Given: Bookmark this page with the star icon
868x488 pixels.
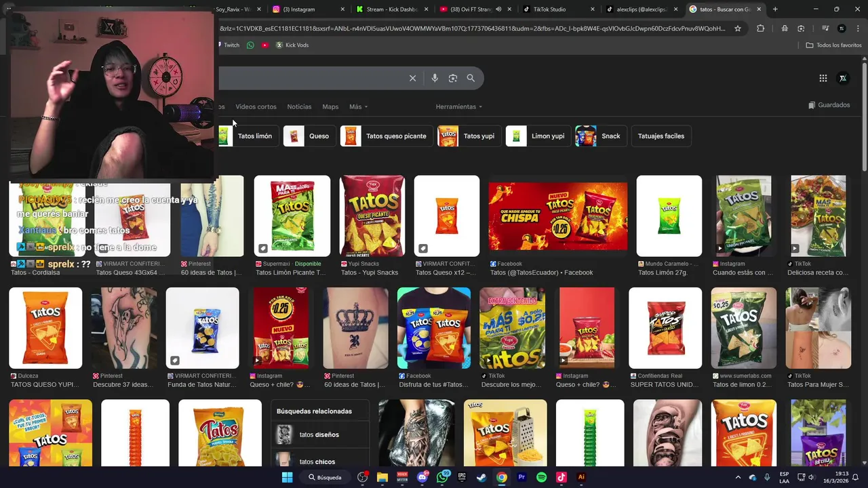Looking at the screenshot, I should pyautogui.click(x=738, y=28).
